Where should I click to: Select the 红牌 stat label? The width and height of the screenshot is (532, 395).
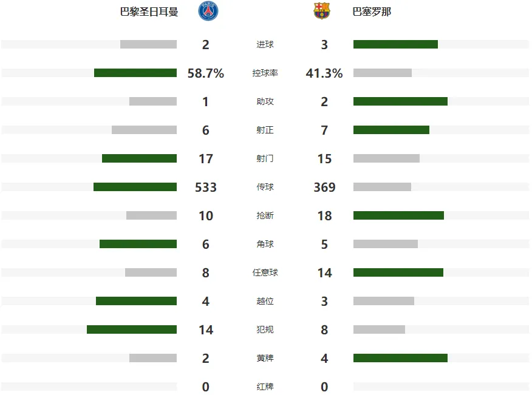point(265,387)
